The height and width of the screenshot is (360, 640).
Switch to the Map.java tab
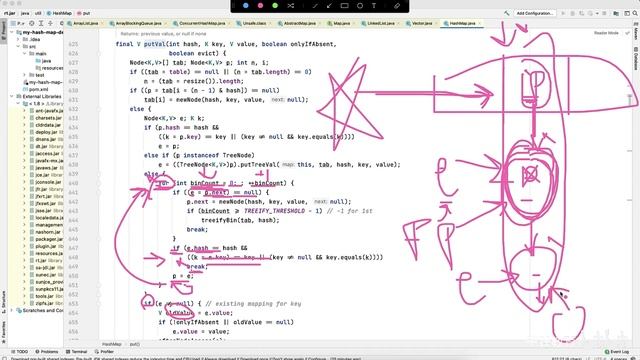(341, 23)
